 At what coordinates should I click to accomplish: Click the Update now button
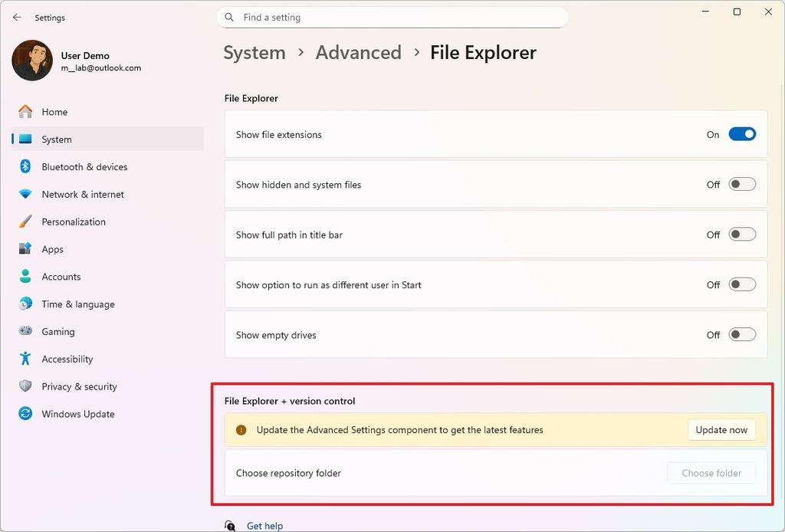(x=721, y=430)
